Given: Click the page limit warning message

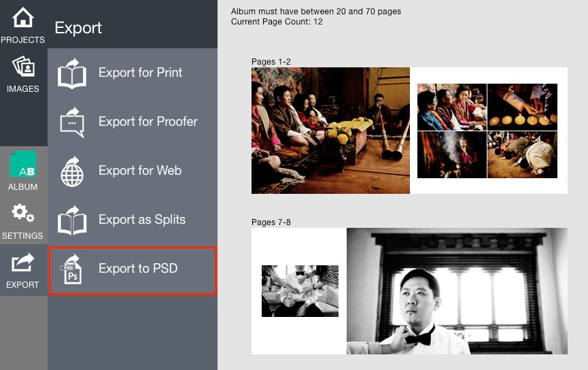Looking at the screenshot, I should [x=316, y=12].
